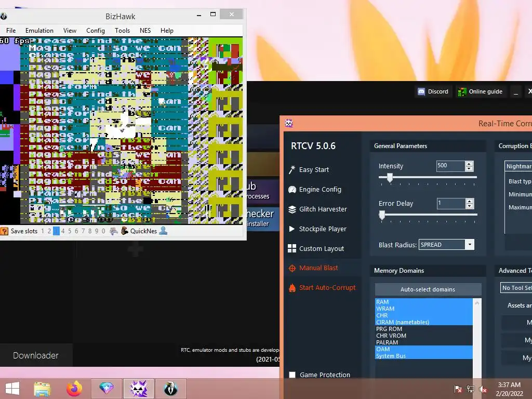Screen dimensions: 532x399
Task: Open the Help menu in BizHawk
Action: pos(167,31)
